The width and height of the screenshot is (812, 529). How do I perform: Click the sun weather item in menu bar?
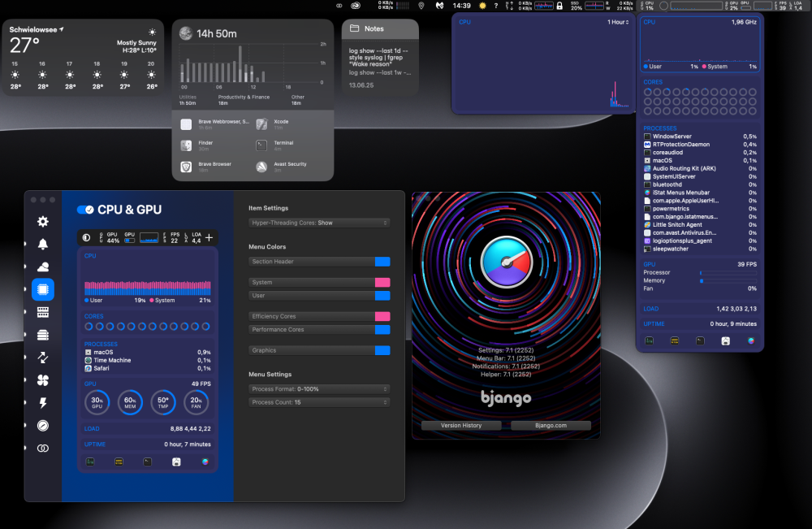(482, 6)
